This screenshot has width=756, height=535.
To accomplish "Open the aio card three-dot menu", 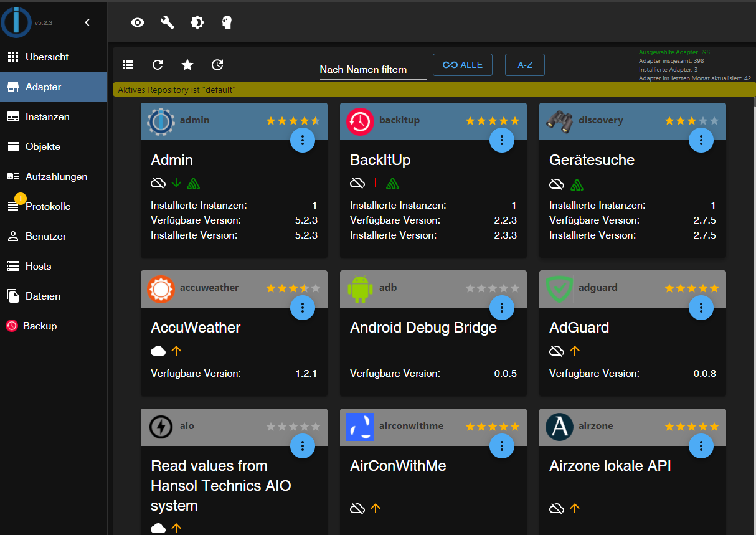I will coord(303,445).
